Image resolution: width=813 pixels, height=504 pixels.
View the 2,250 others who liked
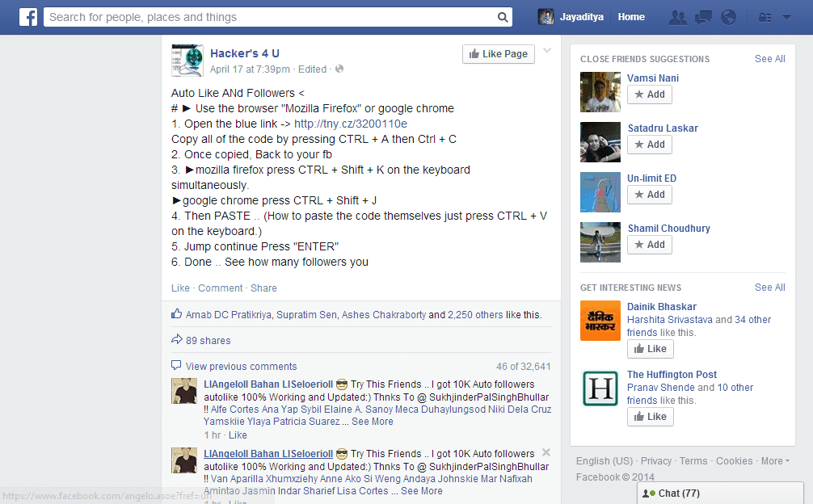475,315
